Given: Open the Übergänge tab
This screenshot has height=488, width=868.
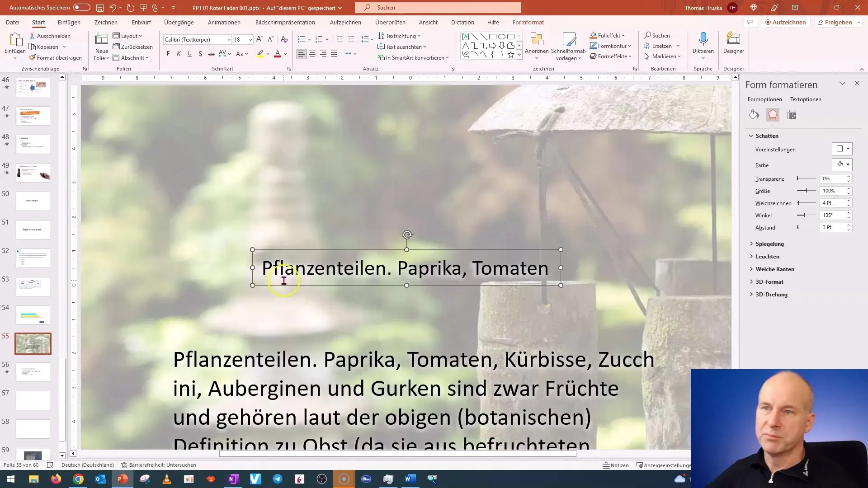Looking at the screenshot, I should (x=179, y=22).
